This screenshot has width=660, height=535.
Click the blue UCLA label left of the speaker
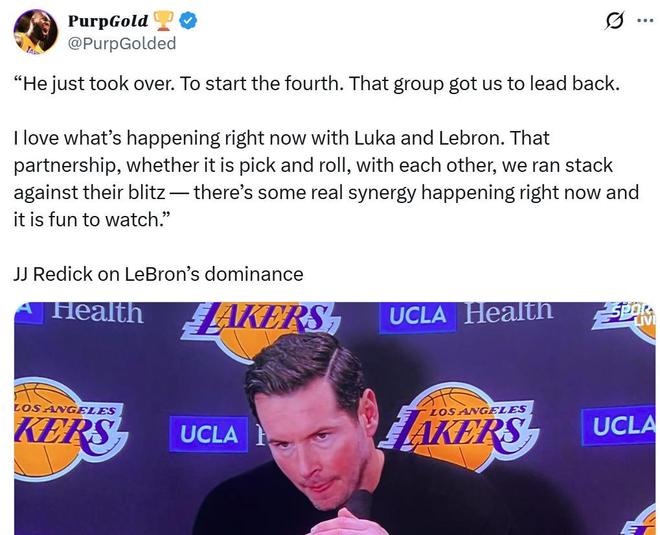(209, 434)
